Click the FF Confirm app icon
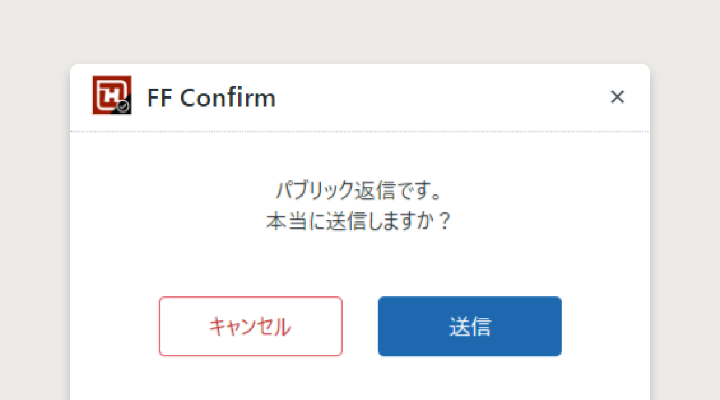This screenshot has width=720, height=400. (x=111, y=96)
